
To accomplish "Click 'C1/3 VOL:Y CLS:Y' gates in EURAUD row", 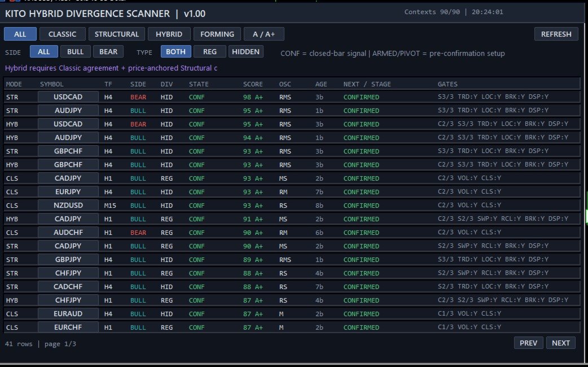I will (x=469, y=314).
